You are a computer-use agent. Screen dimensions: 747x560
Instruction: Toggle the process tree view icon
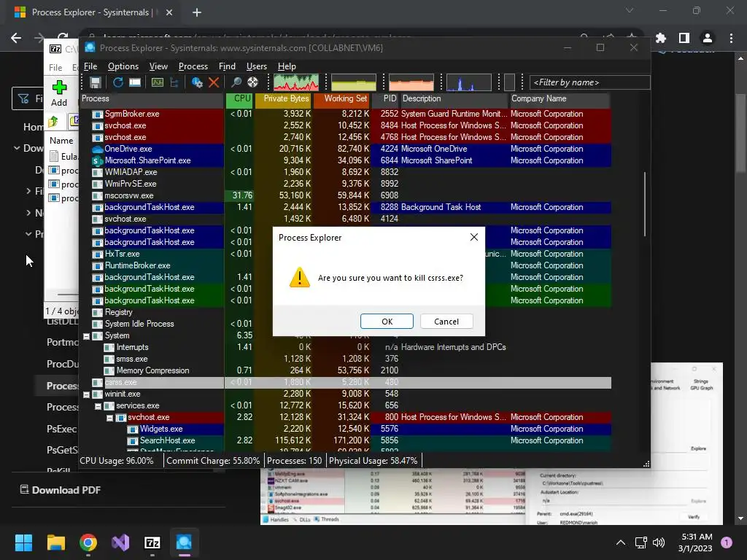click(x=174, y=82)
